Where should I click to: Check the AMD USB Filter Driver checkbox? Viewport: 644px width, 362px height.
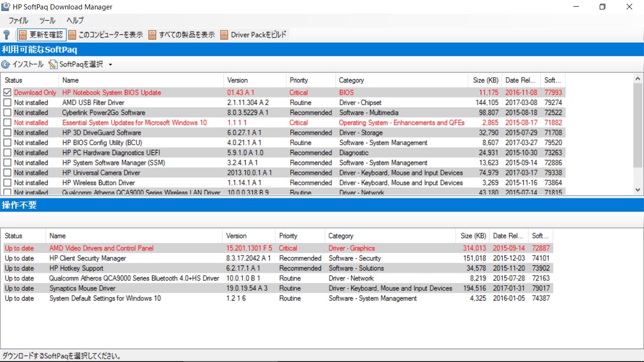click(x=8, y=103)
